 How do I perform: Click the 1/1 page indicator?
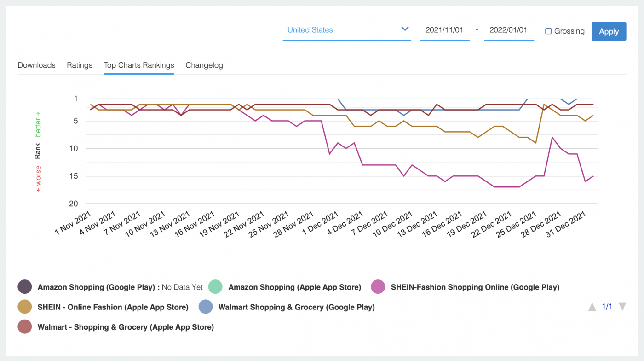[607, 306]
